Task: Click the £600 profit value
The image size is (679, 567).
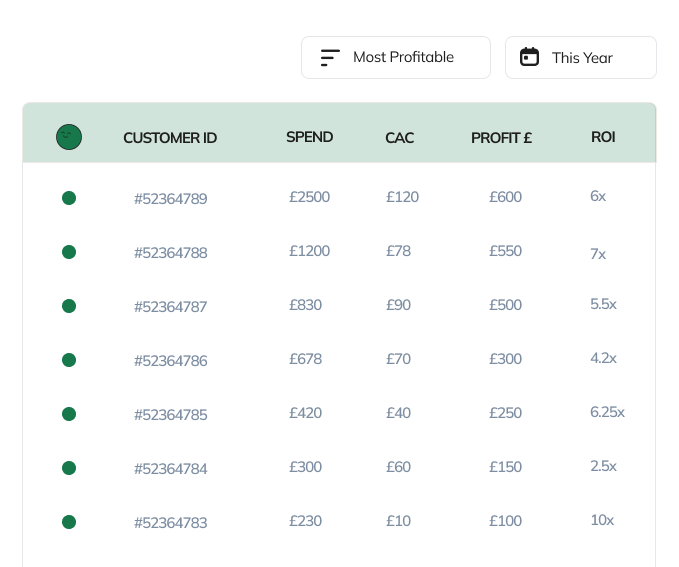Action: pos(505,197)
